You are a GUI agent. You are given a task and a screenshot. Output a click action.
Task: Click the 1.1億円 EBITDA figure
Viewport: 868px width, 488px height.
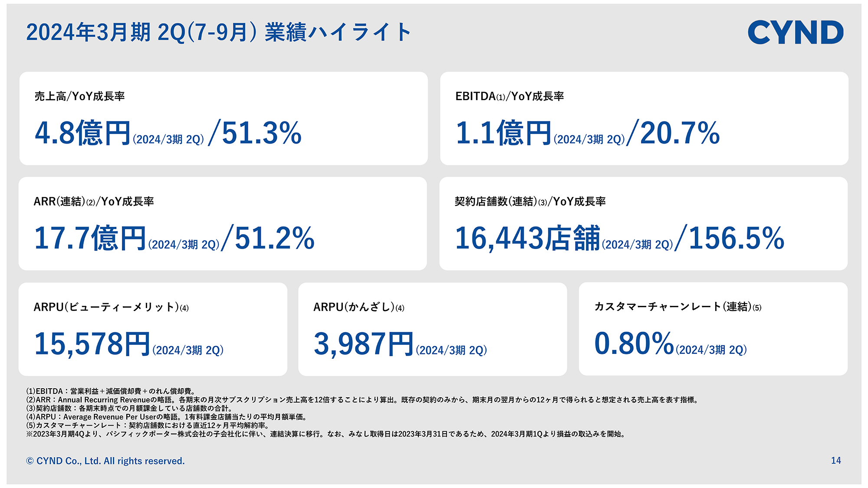[503, 133]
